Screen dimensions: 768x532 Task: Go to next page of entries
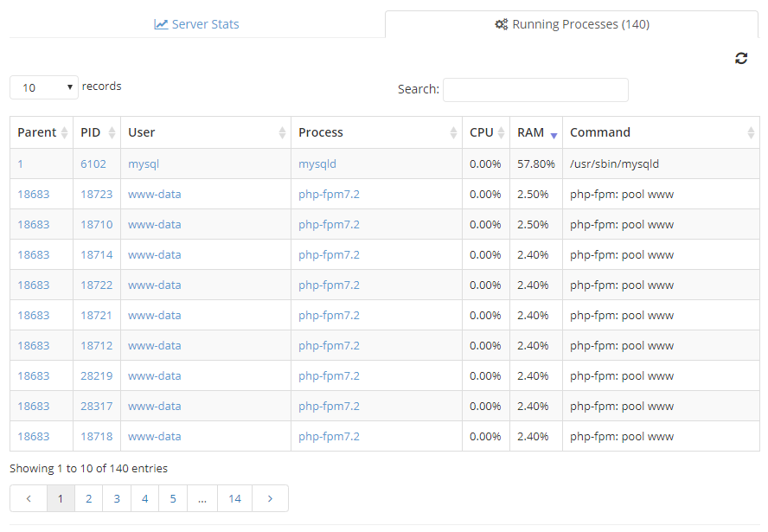coord(270,498)
